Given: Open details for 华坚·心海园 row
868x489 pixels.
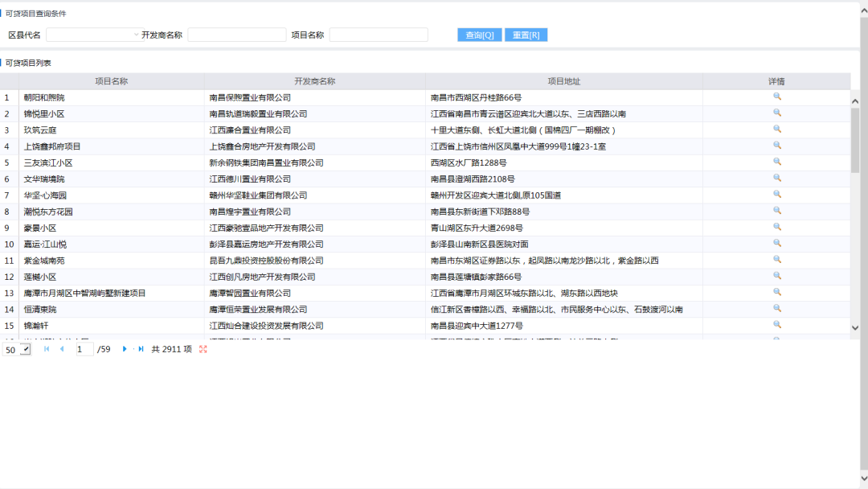Looking at the screenshot, I should [776, 195].
